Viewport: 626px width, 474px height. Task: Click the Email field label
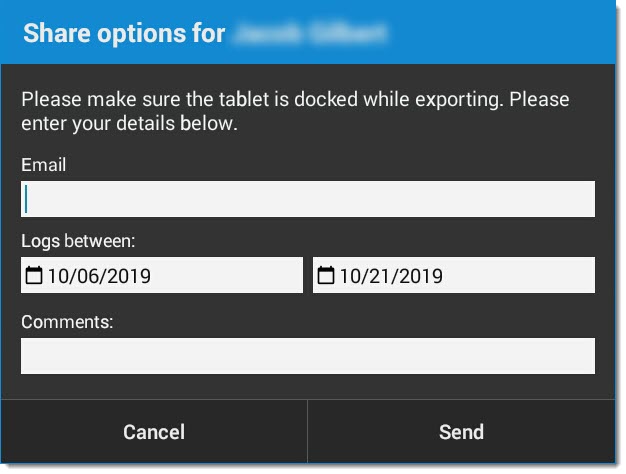(x=44, y=165)
